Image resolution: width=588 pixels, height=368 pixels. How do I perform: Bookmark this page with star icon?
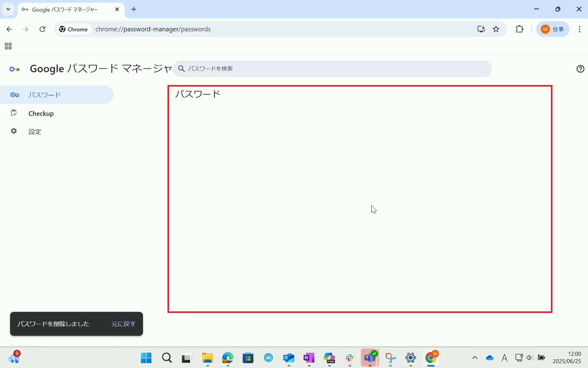pyautogui.click(x=496, y=29)
